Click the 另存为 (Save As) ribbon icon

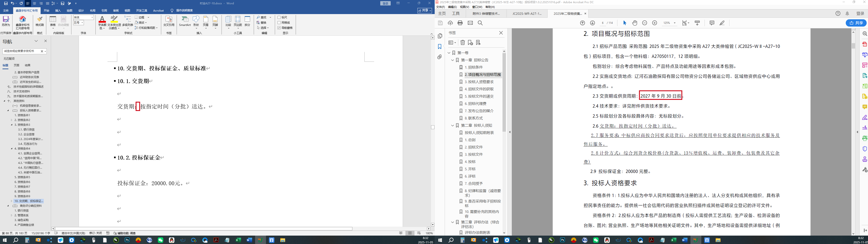(6, 21)
